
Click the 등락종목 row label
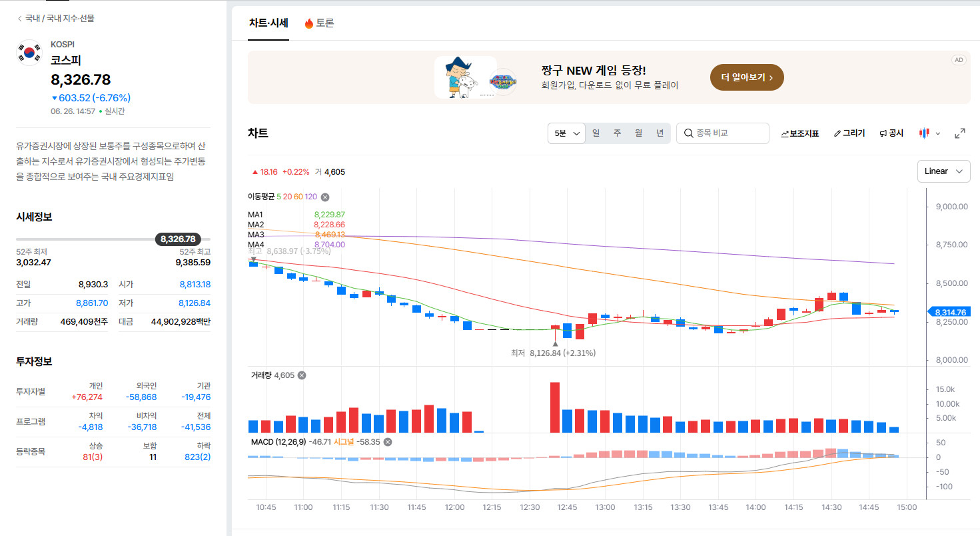click(x=31, y=451)
